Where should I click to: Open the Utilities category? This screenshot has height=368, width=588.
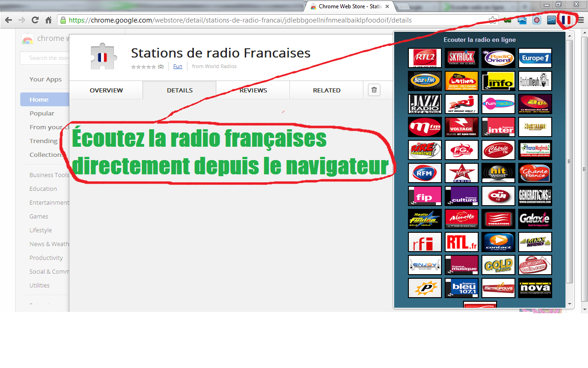click(x=40, y=285)
